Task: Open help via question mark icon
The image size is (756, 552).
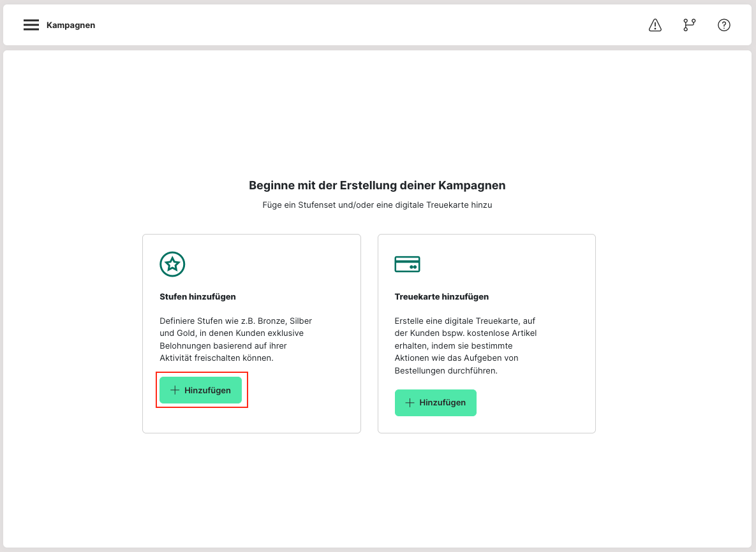Action: point(723,25)
